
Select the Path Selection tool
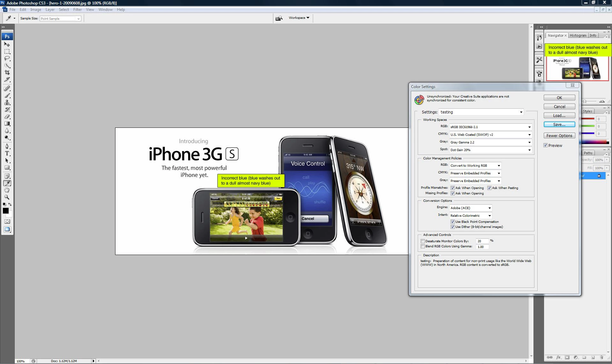[7, 160]
